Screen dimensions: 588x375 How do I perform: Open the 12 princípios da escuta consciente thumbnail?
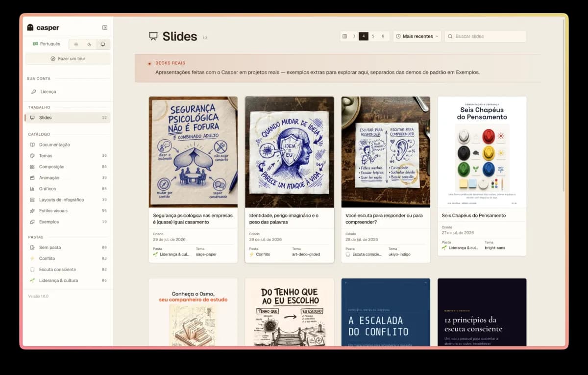tap(482, 312)
